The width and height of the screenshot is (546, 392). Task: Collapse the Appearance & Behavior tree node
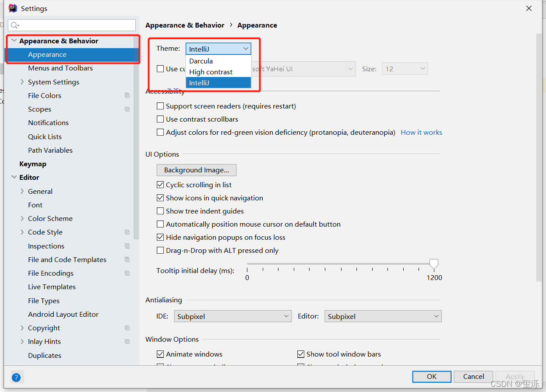click(x=14, y=41)
